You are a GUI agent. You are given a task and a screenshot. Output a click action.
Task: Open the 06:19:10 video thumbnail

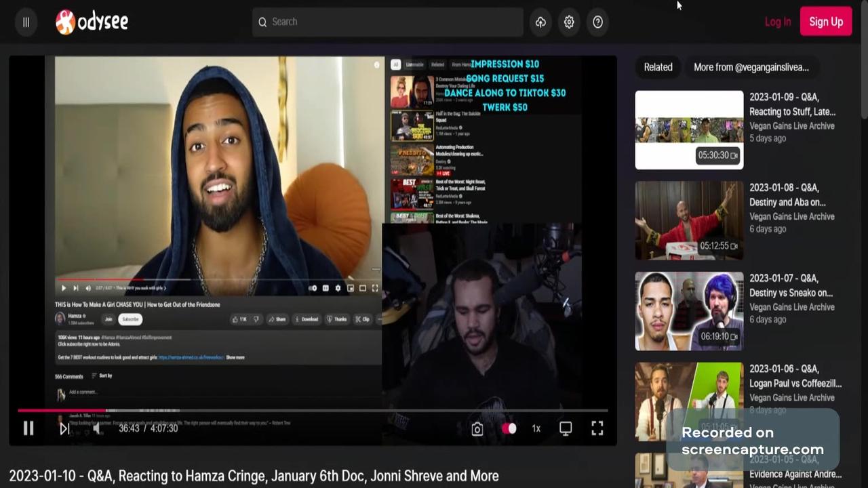pyautogui.click(x=689, y=311)
